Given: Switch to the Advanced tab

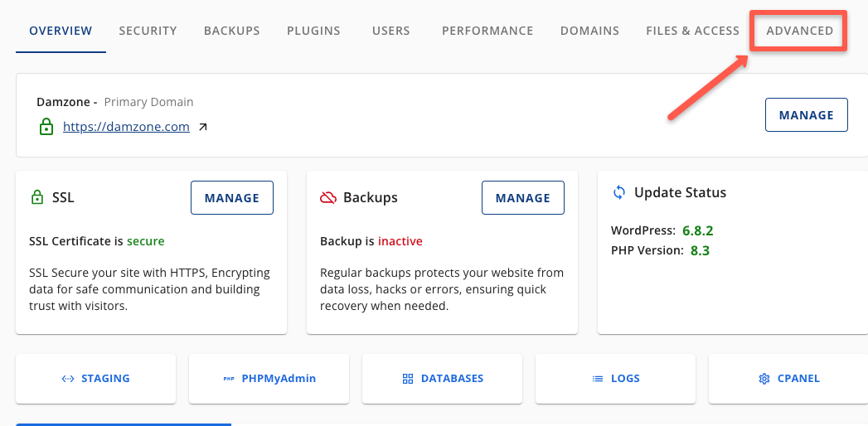Looking at the screenshot, I should (799, 31).
